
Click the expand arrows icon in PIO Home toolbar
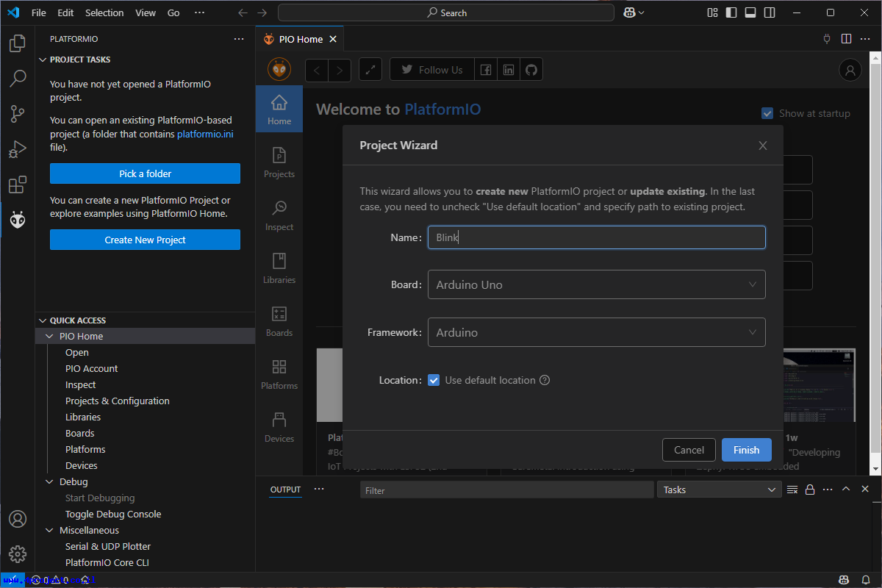(370, 70)
